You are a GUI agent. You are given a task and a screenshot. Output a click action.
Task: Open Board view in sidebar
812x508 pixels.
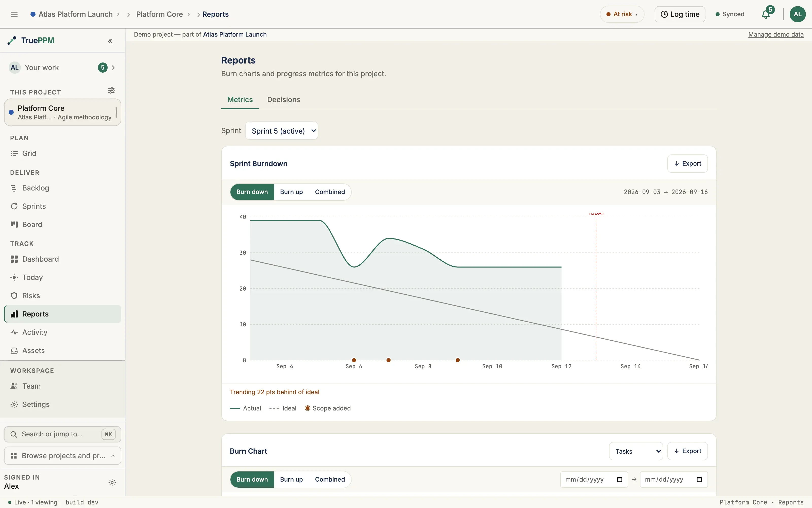63,225
